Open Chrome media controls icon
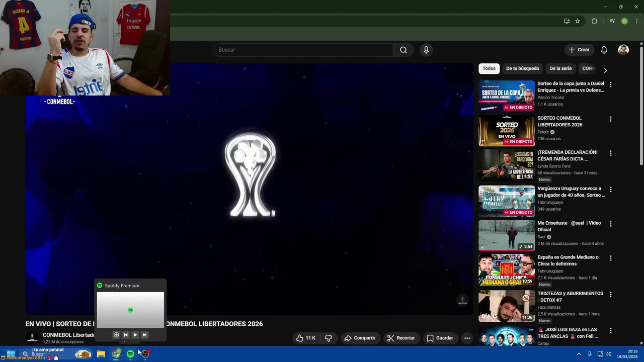The image size is (644, 362). coord(612,21)
